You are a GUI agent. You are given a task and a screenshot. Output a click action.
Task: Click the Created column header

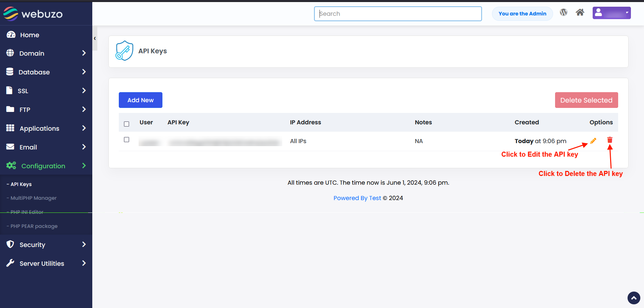pos(527,122)
